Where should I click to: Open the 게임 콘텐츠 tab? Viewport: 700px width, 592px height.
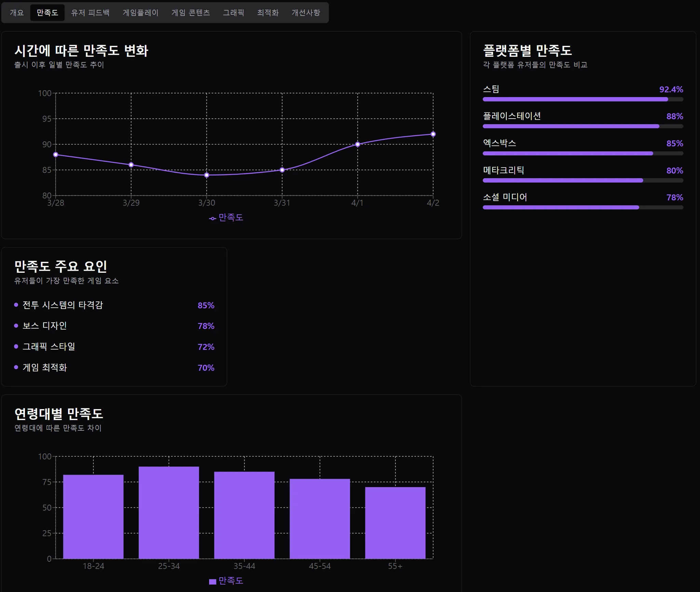click(190, 13)
